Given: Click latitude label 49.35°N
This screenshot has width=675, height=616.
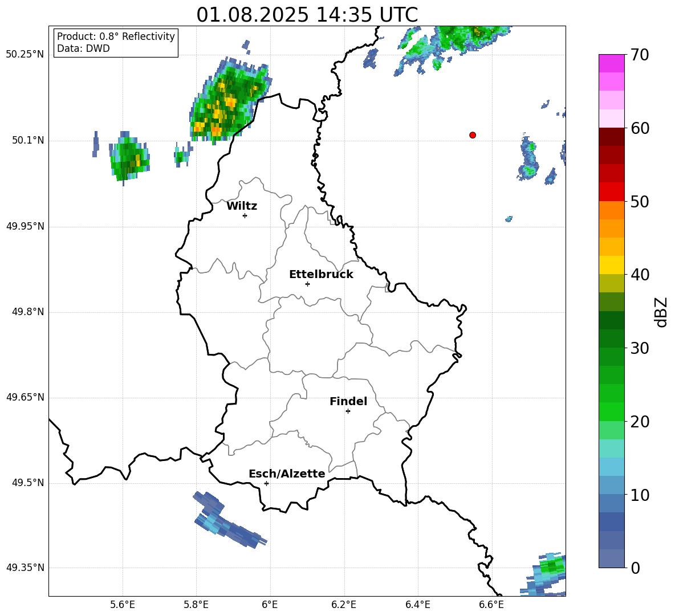Looking at the screenshot, I should coord(25,568).
